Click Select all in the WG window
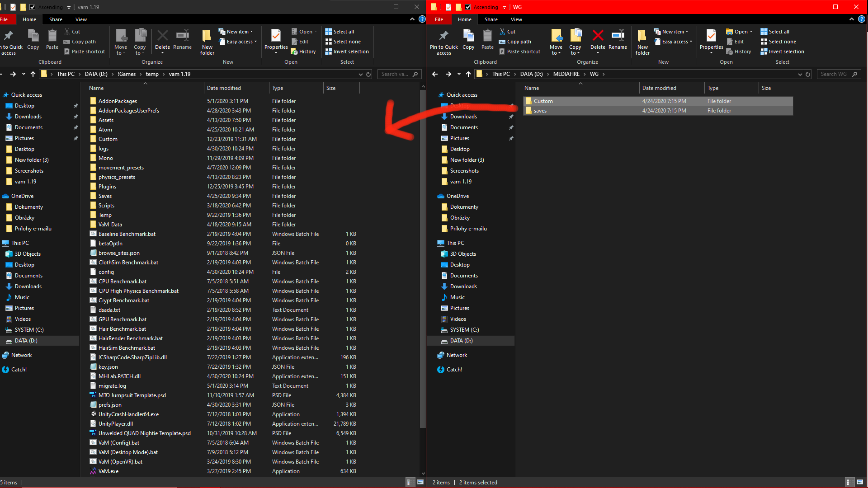The height and width of the screenshot is (488, 868). [775, 32]
